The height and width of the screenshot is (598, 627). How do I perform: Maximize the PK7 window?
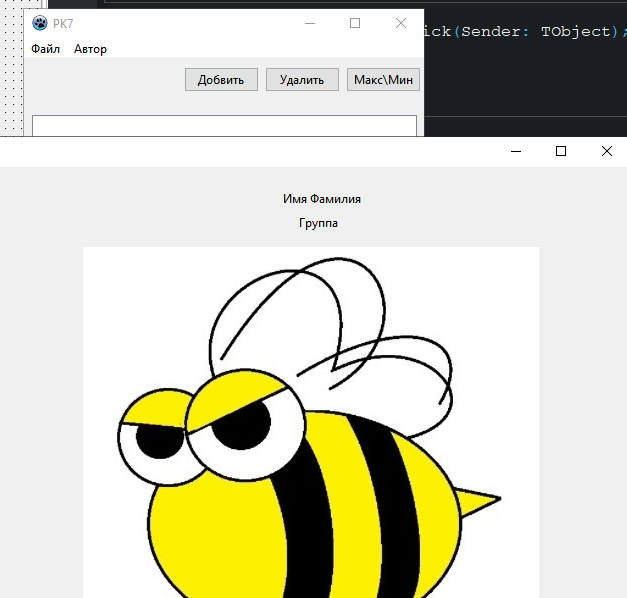coord(355,23)
